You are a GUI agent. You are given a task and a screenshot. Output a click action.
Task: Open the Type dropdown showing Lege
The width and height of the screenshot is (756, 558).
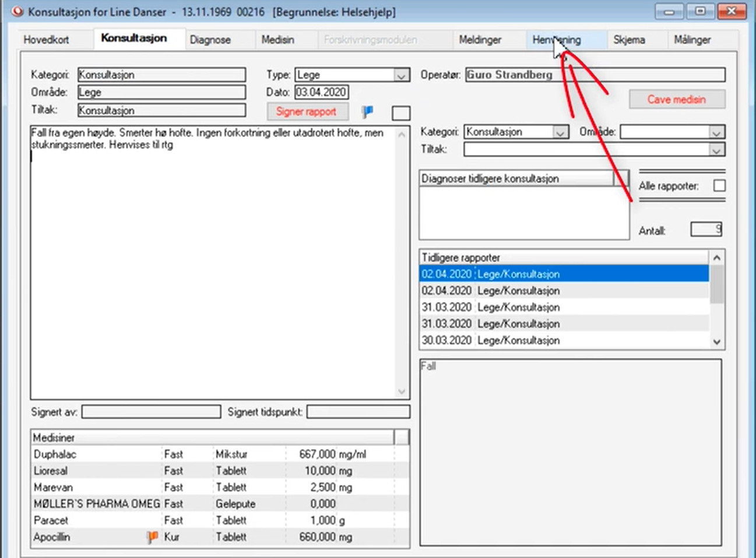click(x=401, y=75)
